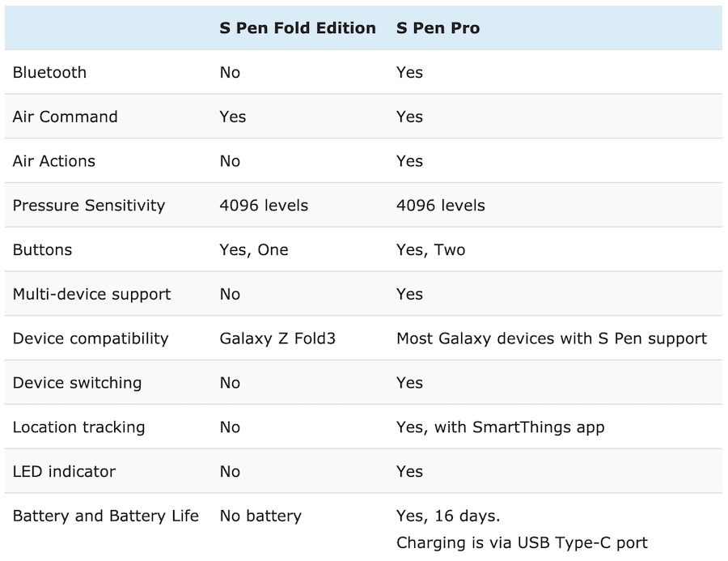
Task: Click the S Pen Fold Edition column header
Action: [297, 28]
